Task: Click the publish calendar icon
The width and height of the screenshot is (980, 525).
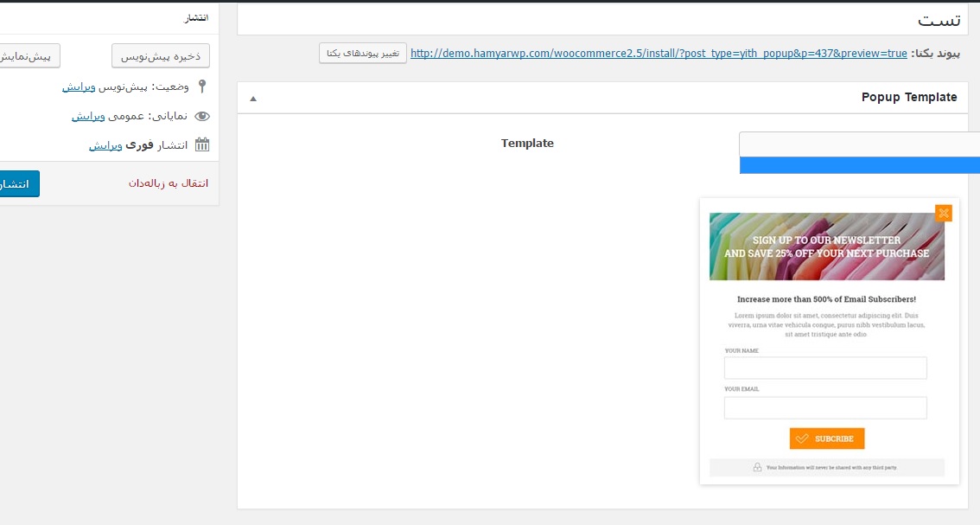Action: (x=202, y=145)
